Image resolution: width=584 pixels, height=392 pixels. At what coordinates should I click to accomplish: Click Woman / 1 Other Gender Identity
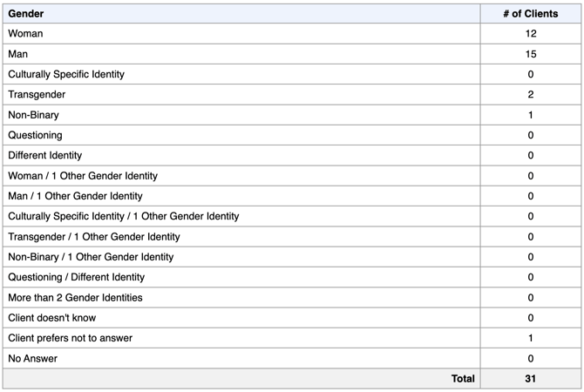[x=83, y=176]
